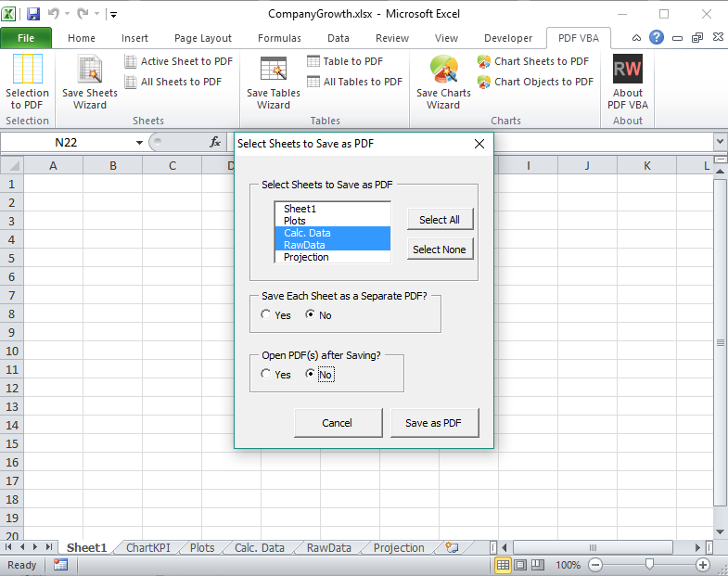Select Projection in the sheets listbox
This screenshot has height=576, width=728.
click(332, 257)
